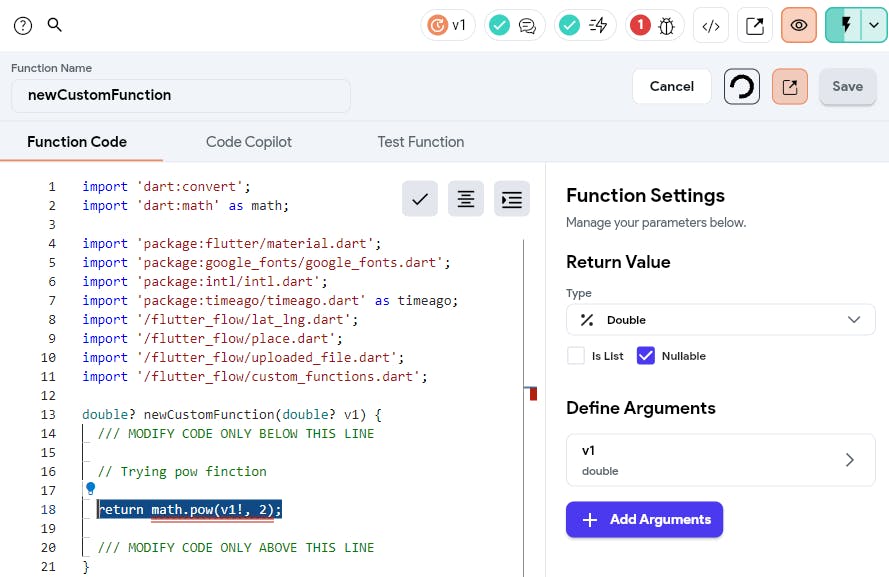Expand the run mode dropdown arrow
Viewport: 889px width, 577px height.
point(875,26)
